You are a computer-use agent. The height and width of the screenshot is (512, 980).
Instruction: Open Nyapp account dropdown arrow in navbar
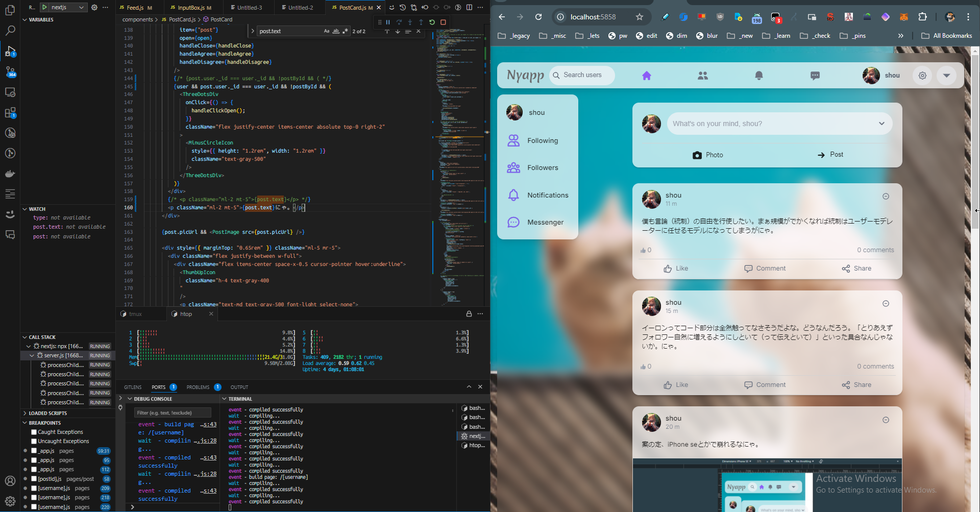tap(947, 76)
